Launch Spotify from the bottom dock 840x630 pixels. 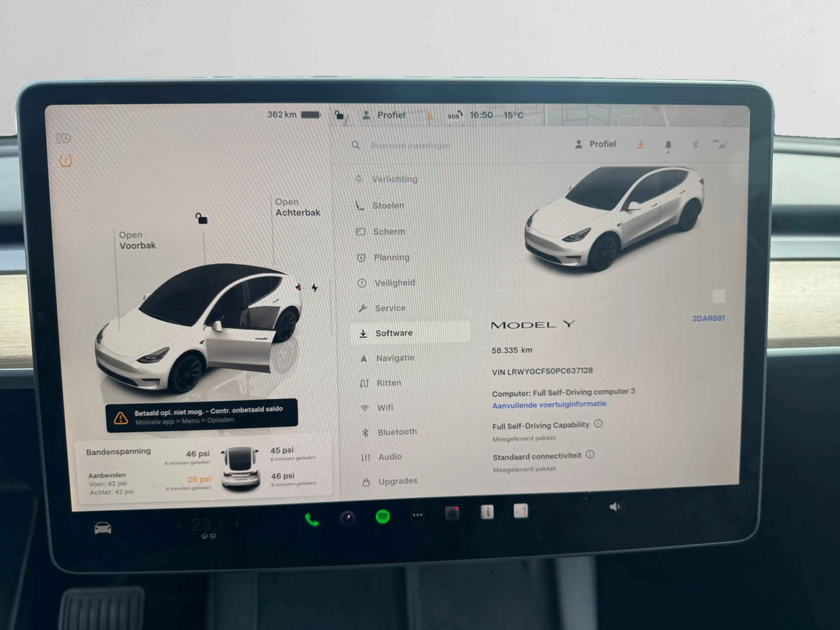[x=382, y=517]
